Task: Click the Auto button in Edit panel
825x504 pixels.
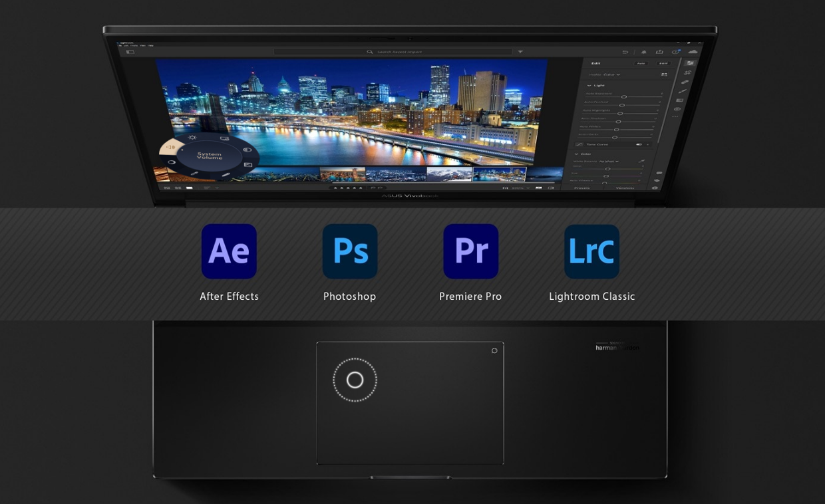Action: click(x=641, y=63)
